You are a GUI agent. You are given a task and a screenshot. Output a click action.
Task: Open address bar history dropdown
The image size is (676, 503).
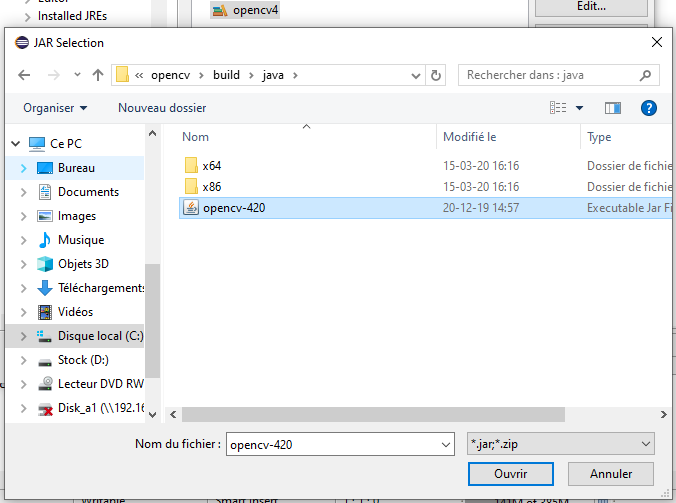[x=416, y=76]
